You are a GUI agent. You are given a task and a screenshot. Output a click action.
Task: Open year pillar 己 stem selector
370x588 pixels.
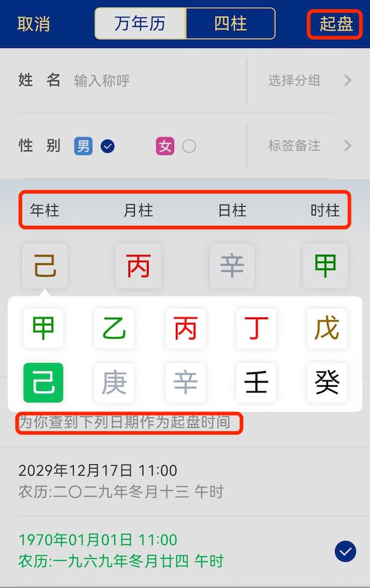45,266
